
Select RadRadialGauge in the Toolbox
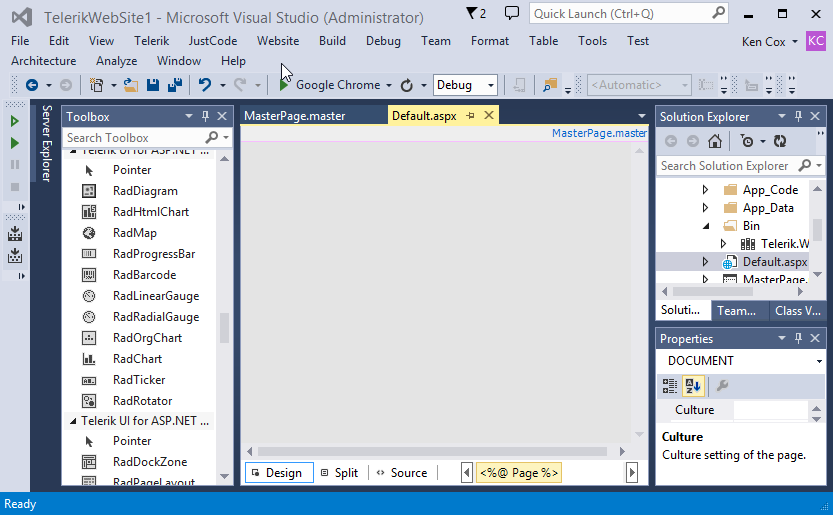156,317
